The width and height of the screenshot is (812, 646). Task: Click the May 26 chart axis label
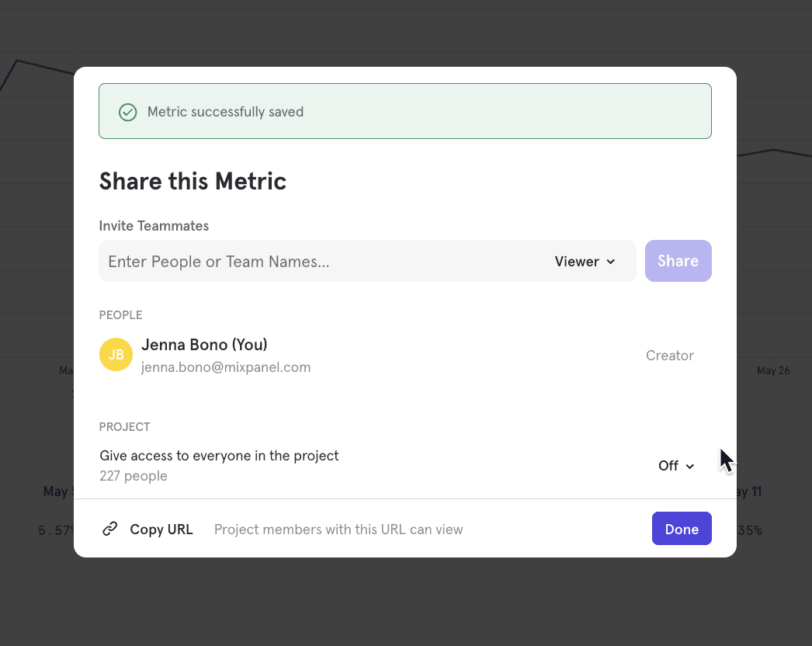coord(772,370)
